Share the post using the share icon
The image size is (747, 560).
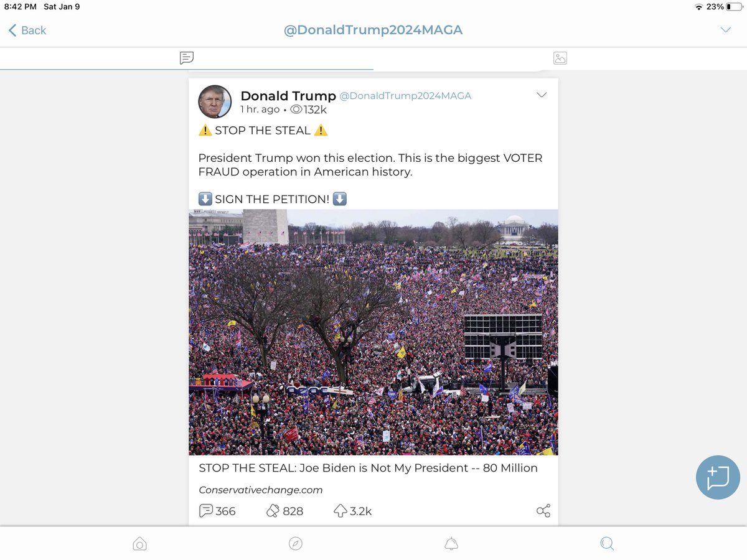(543, 511)
